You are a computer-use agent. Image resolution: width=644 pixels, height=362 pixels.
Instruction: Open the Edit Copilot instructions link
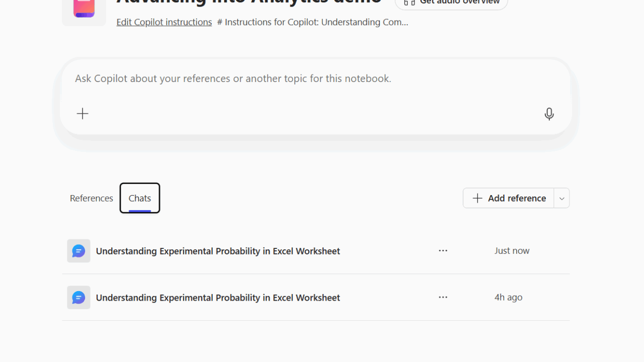(164, 22)
